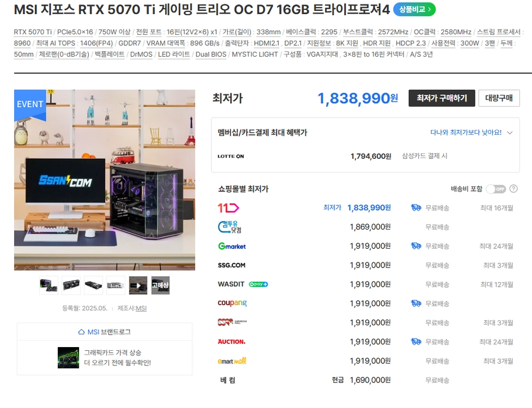Click the 11st store logo
The width and height of the screenshot is (532, 408).
[x=228, y=208]
